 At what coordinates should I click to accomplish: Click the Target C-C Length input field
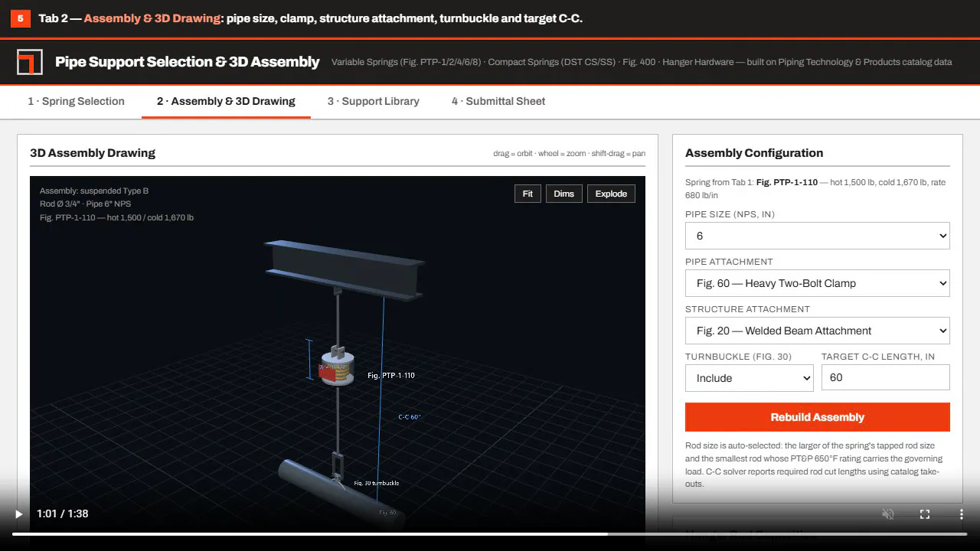[886, 377]
